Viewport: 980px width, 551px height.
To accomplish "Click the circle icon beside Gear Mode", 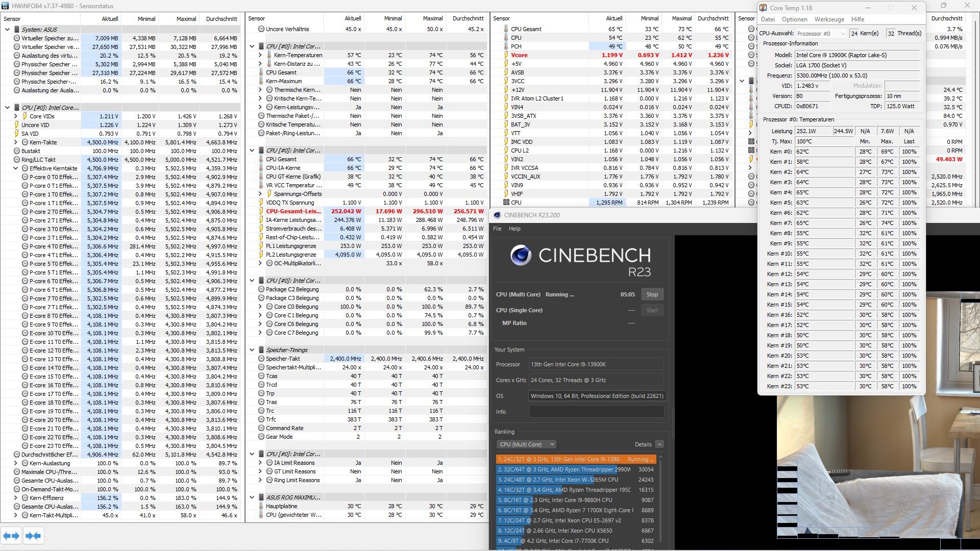I will pyautogui.click(x=261, y=437).
